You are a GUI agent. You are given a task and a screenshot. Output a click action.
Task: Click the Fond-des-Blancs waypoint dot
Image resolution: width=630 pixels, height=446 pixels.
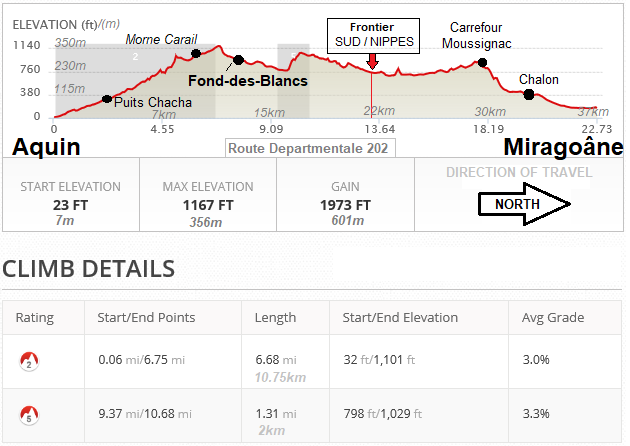(238, 60)
